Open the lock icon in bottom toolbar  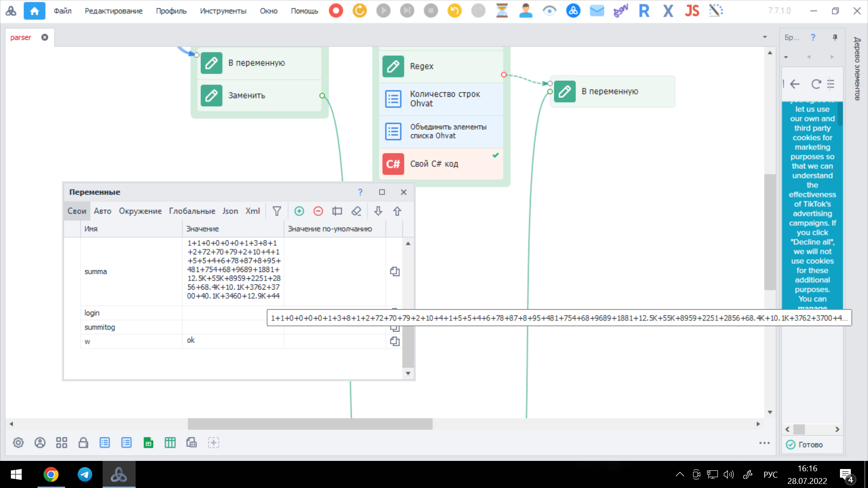tap(83, 443)
